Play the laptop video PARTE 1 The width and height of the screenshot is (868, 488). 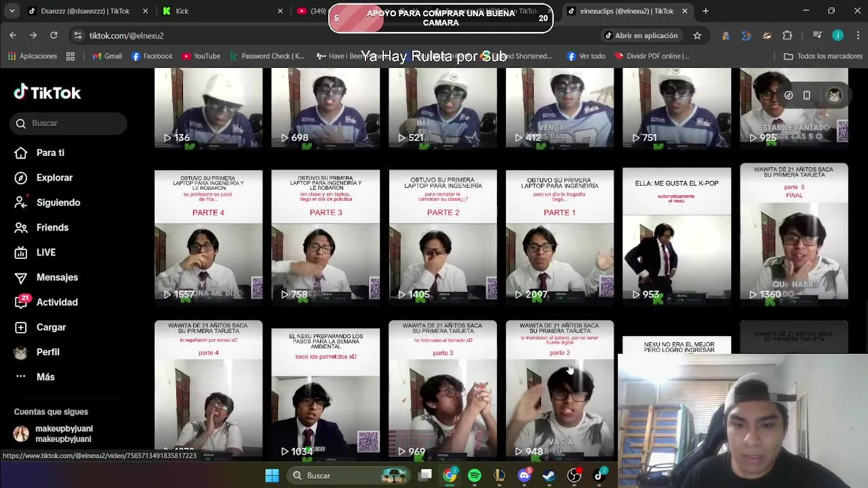(x=559, y=235)
